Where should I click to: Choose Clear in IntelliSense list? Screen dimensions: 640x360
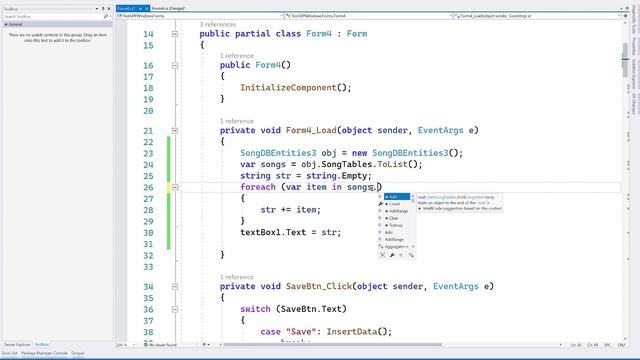click(x=393, y=218)
